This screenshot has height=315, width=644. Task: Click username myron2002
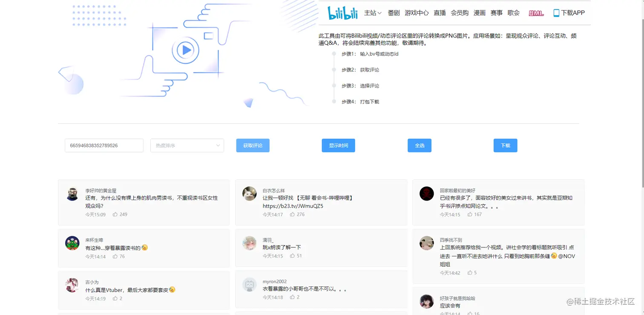pos(275,281)
